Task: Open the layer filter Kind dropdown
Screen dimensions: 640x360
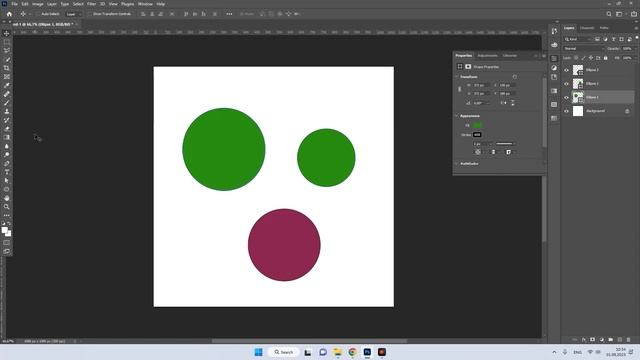Action: click(578, 39)
